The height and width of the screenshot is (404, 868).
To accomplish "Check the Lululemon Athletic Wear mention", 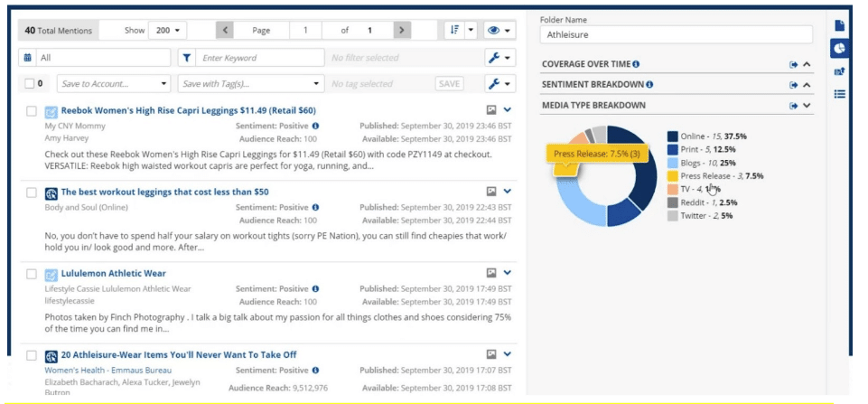I will tap(32, 274).
